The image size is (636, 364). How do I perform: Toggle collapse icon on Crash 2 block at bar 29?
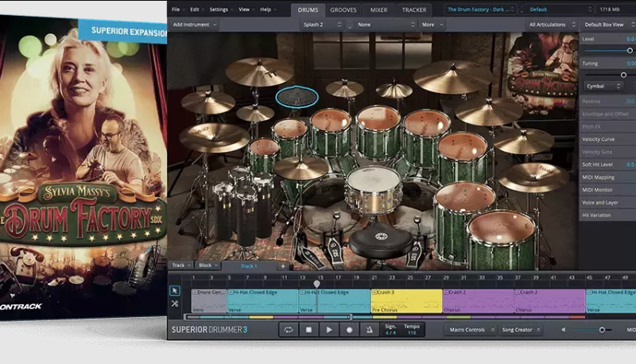pyautogui.click(x=446, y=292)
